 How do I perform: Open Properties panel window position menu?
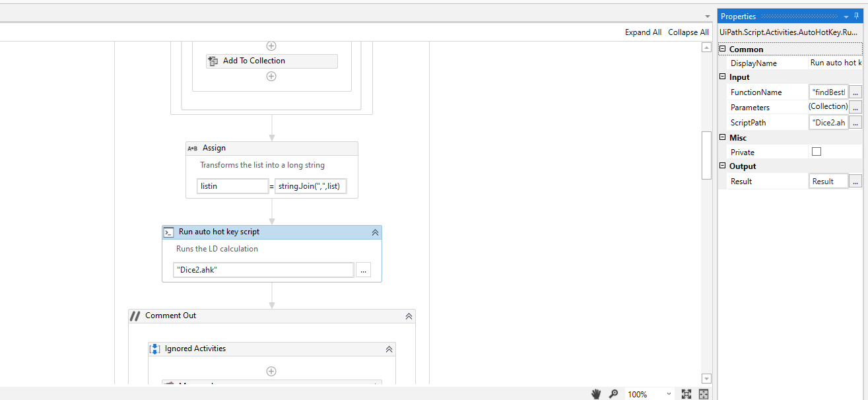pos(846,17)
